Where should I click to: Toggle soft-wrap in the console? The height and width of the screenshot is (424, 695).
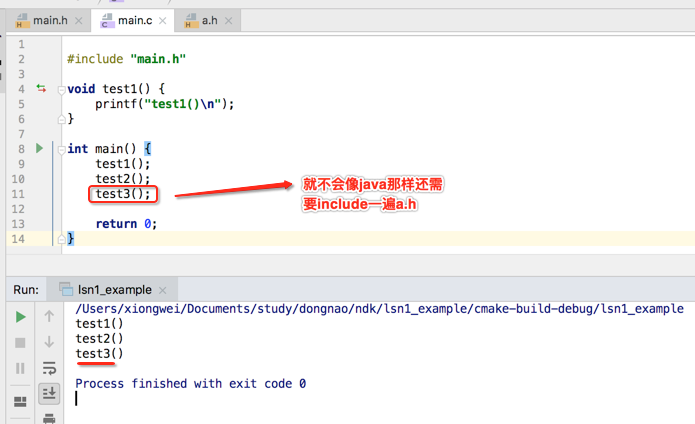(49, 368)
